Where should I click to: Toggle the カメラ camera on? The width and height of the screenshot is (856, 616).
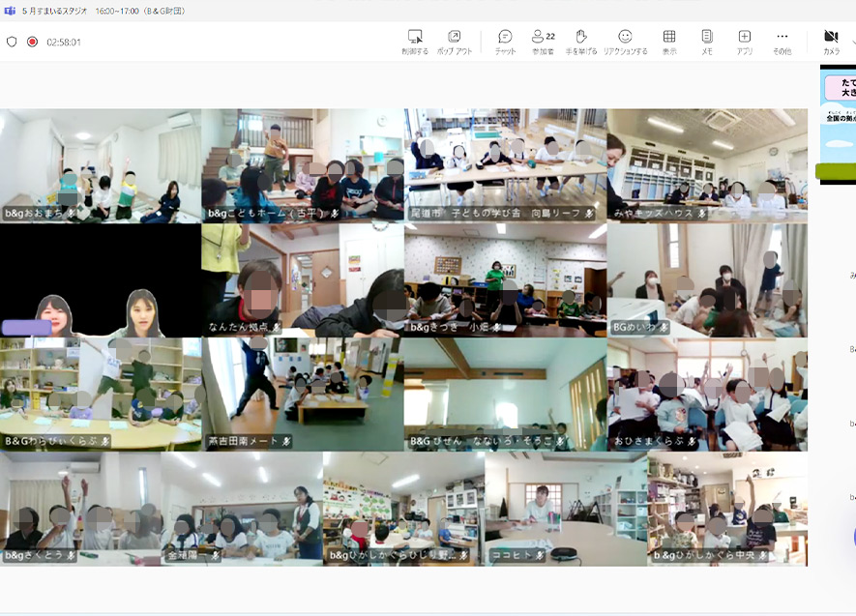831,41
